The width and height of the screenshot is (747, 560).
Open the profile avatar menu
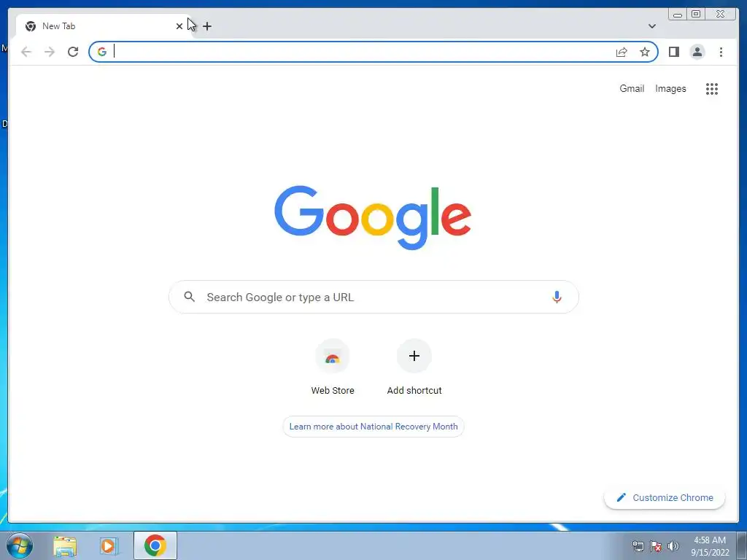(x=697, y=52)
